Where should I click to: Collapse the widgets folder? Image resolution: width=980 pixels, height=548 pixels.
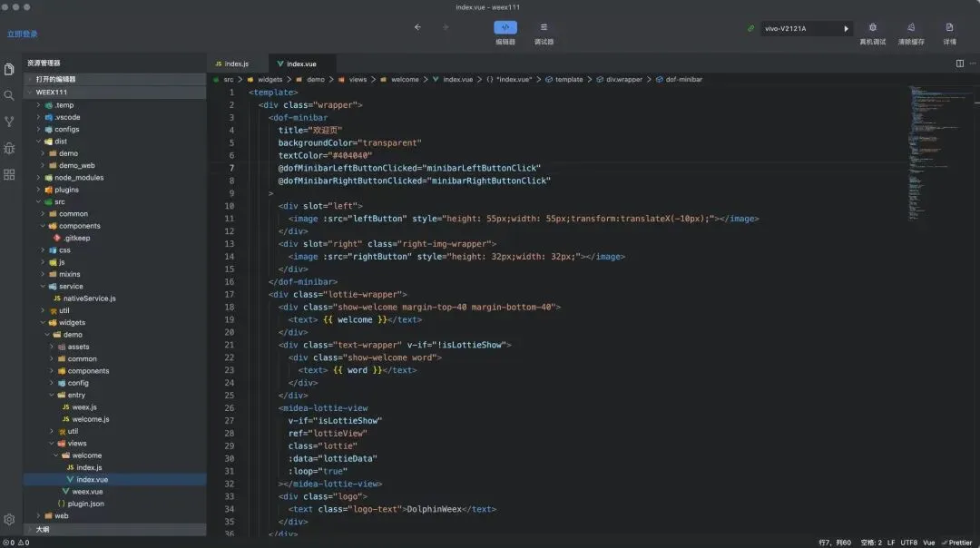pyautogui.click(x=115, y=322)
